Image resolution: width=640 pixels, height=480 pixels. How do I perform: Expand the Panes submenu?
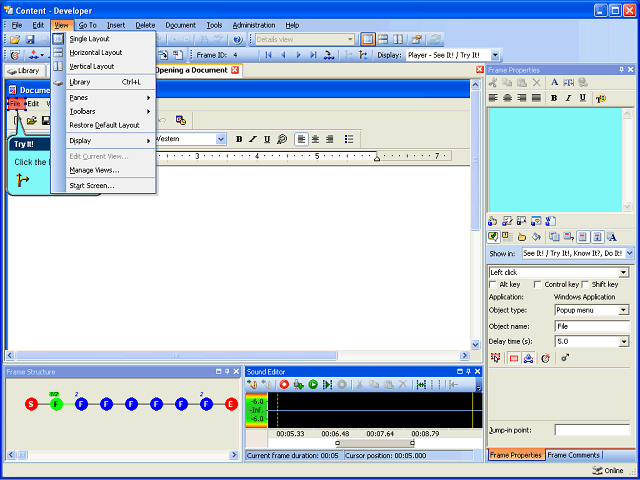pyautogui.click(x=110, y=98)
